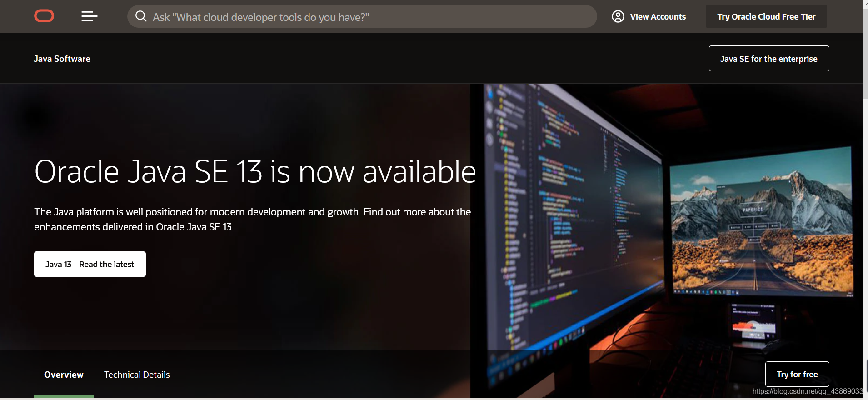The height and width of the screenshot is (400, 868).
Task: Open the hamburger navigation menu
Action: tap(89, 16)
